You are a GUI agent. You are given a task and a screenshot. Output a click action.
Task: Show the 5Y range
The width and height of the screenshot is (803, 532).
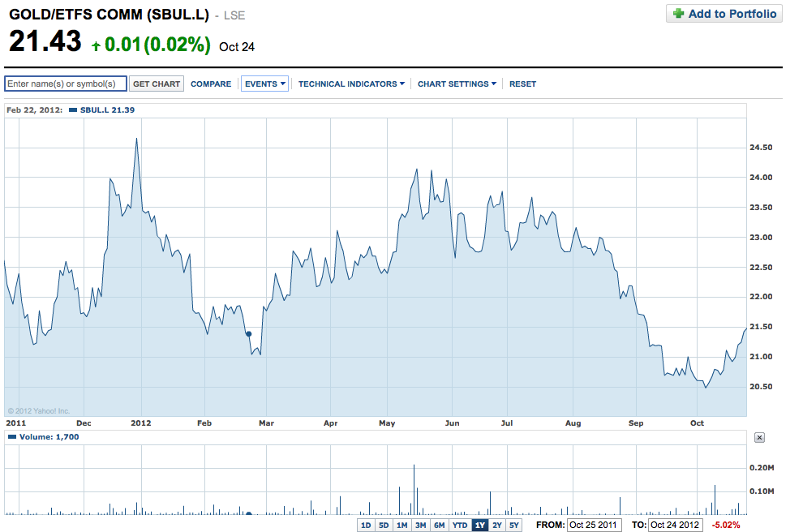514,526
